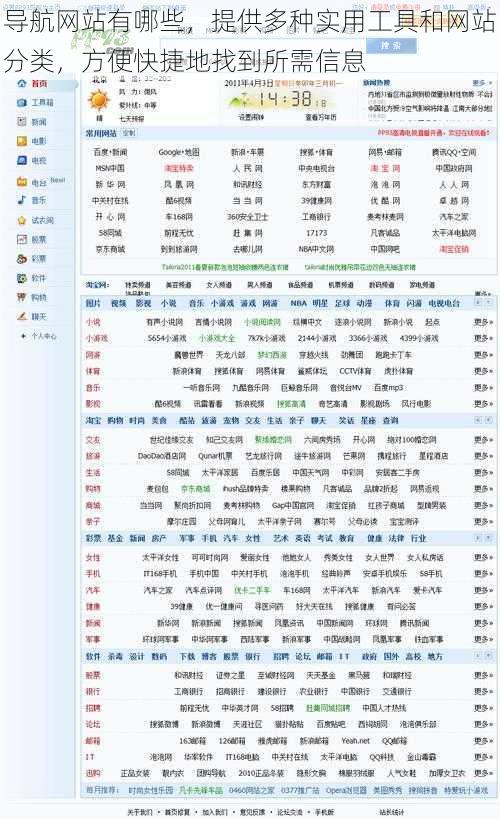
Task: Open 查看万年历 calendar link
Action: point(321,117)
